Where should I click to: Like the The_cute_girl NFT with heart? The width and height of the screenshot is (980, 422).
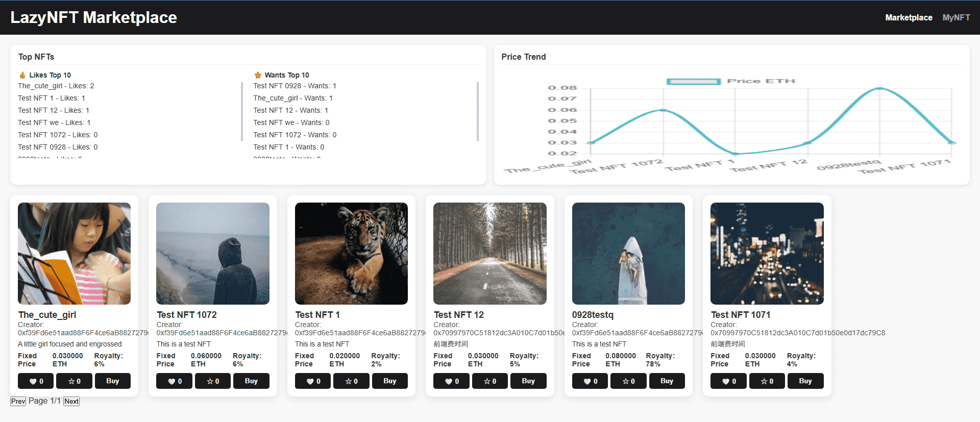36,381
